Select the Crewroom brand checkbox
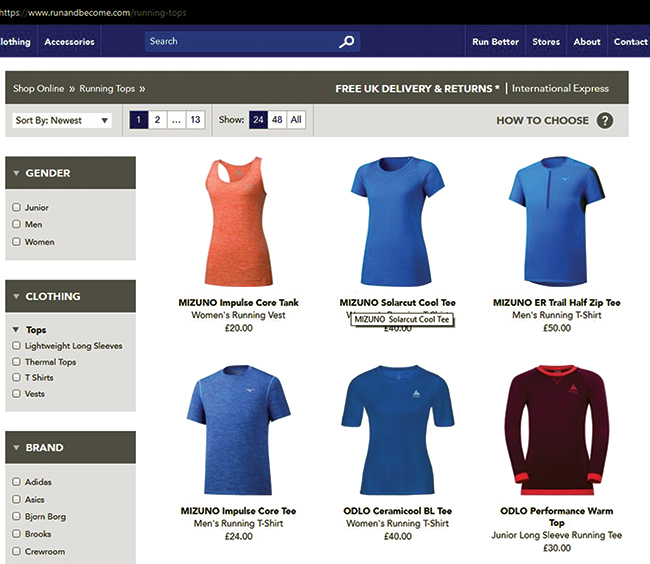The image size is (650, 564). pos(16,551)
